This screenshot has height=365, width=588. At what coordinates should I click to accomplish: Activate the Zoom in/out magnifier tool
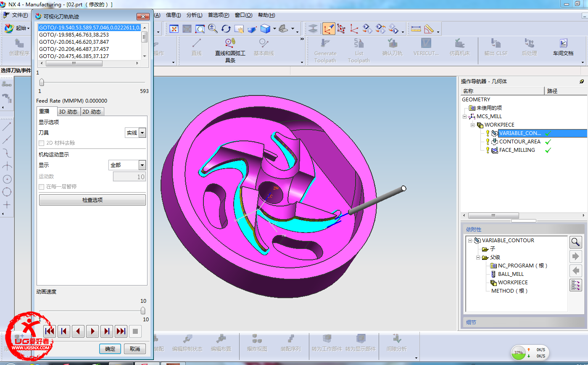point(213,29)
